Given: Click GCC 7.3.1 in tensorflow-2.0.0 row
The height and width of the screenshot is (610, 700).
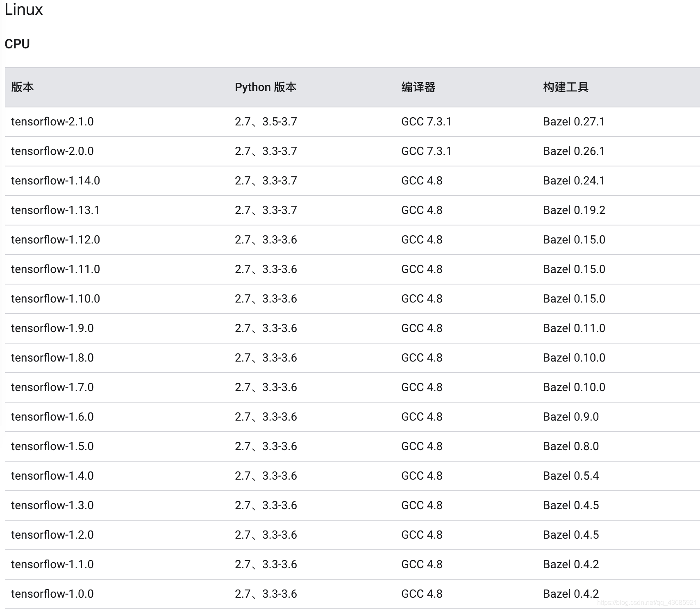Looking at the screenshot, I should [x=426, y=151].
